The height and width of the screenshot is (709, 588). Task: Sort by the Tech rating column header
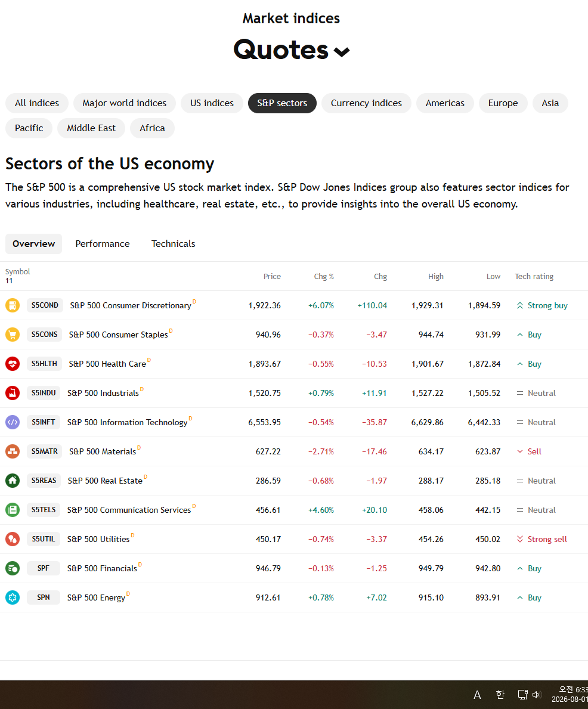point(534,276)
